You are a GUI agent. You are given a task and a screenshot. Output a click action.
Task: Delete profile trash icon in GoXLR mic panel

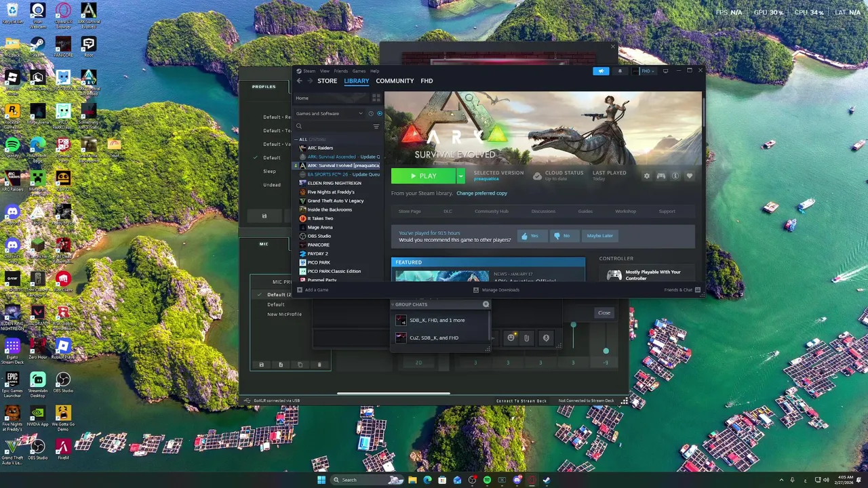click(319, 365)
